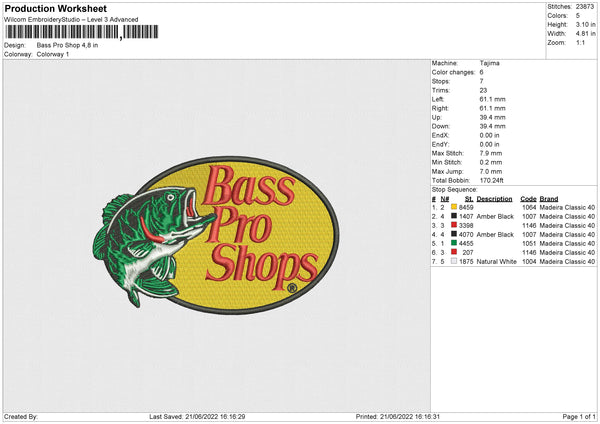Screen dimensions: 600x424
Task: Click the total Stitches value 23873
Action: pyautogui.click(x=585, y=7)
